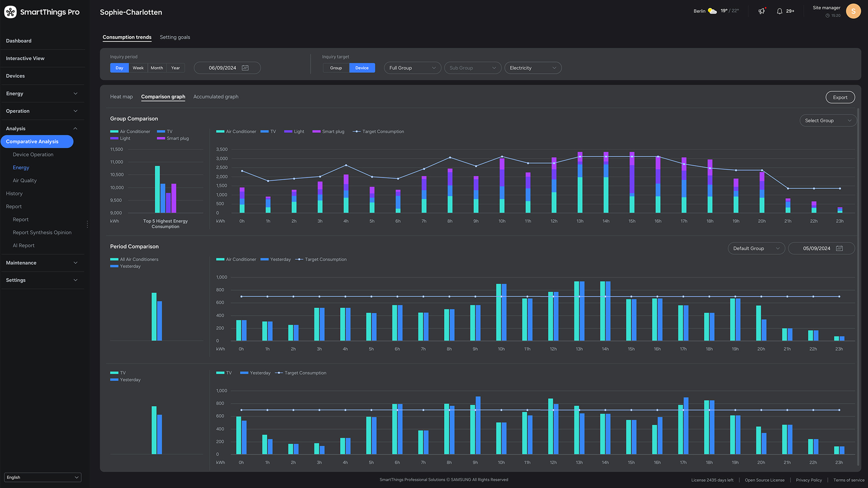Switch to the Heat map tab

(121, 97)
